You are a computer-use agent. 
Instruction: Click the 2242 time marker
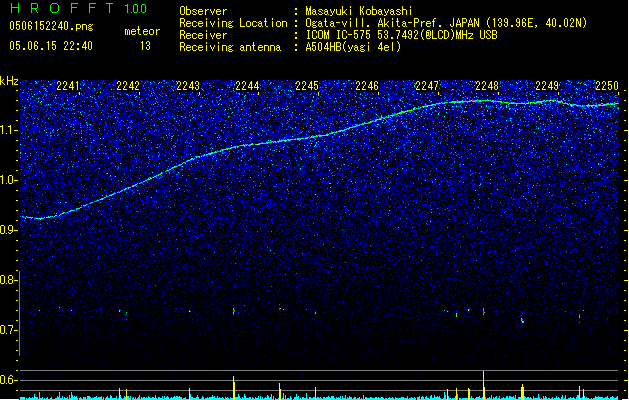pos(128,86)
